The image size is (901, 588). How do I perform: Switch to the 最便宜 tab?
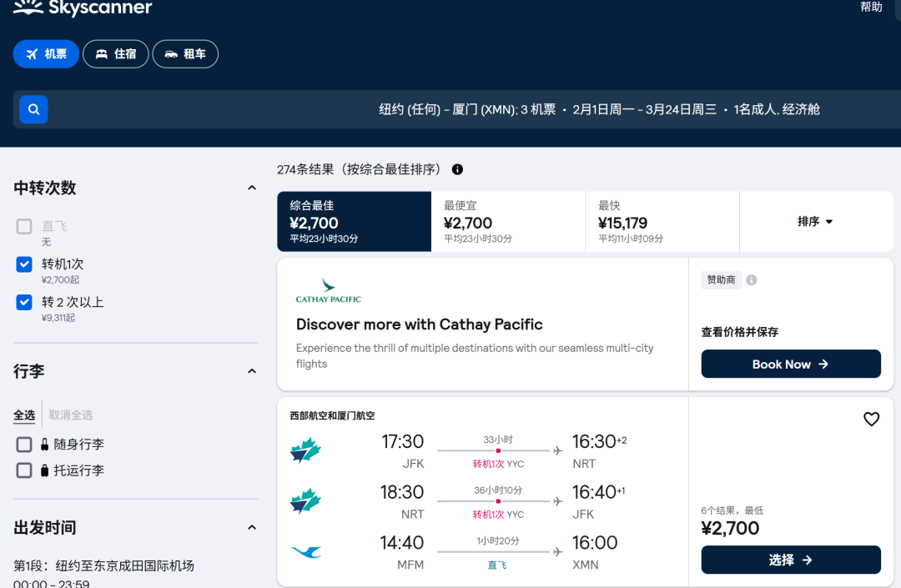click(x=508, y=222)
